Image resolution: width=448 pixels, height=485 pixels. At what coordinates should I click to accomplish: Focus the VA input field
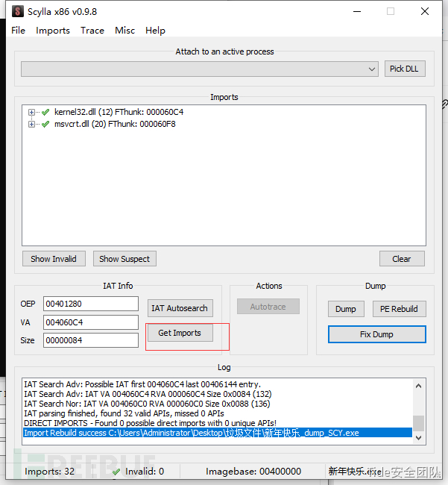click(x=91, y=322)
